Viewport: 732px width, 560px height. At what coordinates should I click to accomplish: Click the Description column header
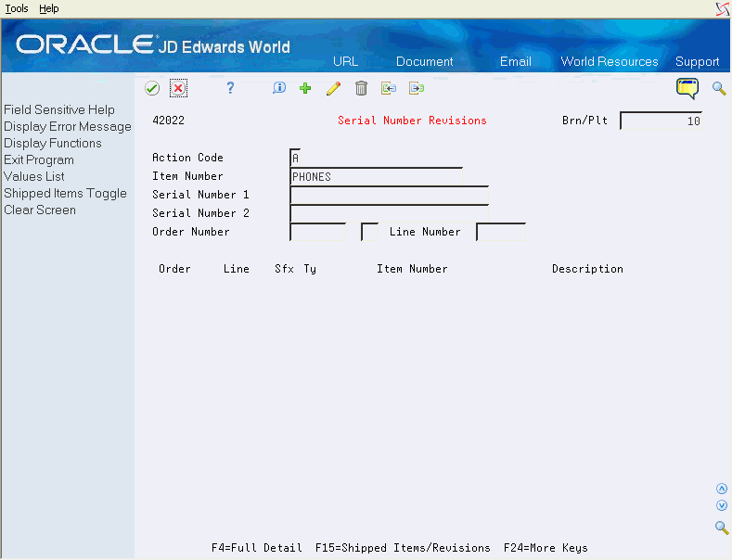[x=587, y=269]
